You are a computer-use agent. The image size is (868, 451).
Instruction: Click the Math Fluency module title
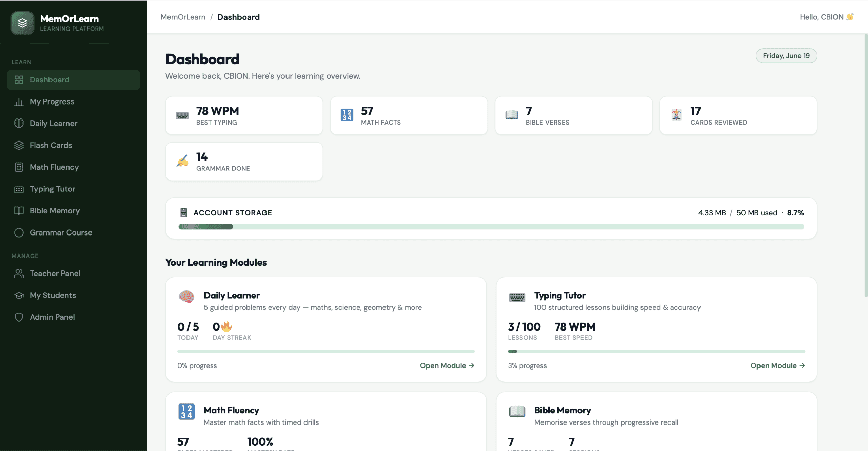(231, 410)
